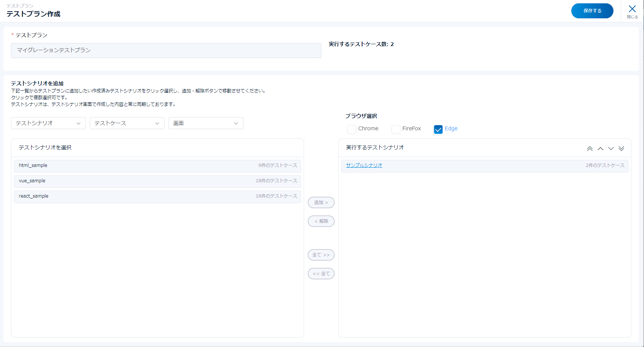Click the < 解除 button
644x347 pixels.
(x=321, y=221)
